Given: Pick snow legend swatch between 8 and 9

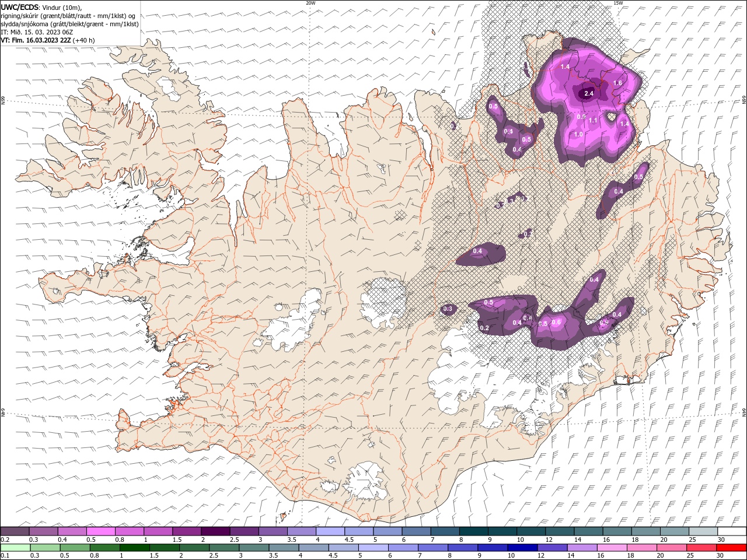Looking at the screenshot, I should [474, 531].
